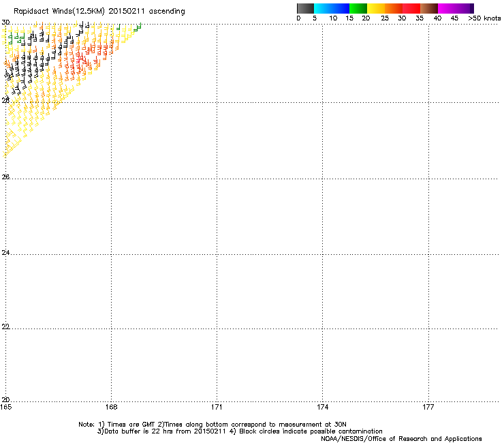
Task: Click longitude axis label 177
Action: 428,408
